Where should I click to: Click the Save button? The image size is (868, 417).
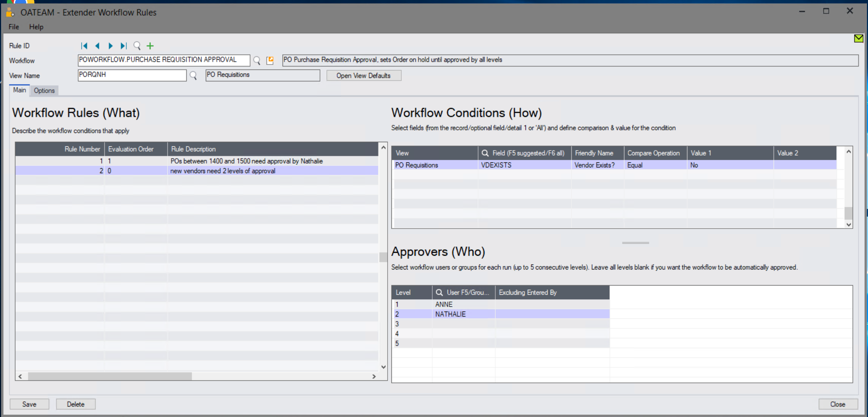[x=29, y=404]
